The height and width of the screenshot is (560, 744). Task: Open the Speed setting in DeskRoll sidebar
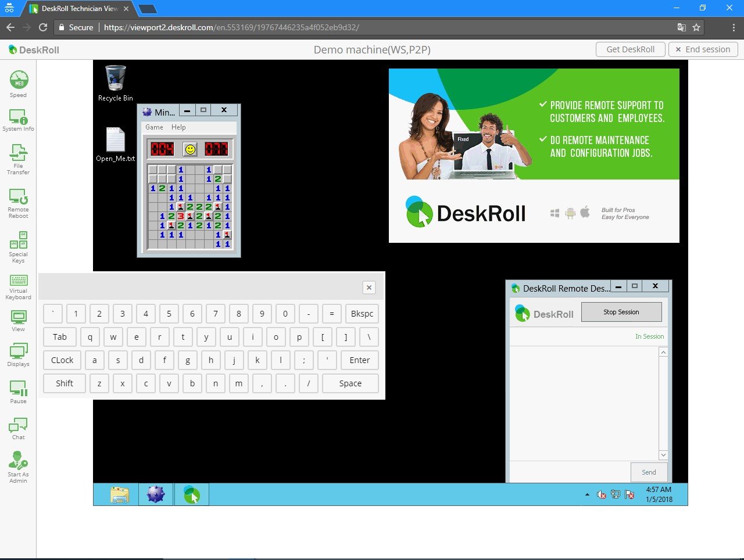tap(19, 84)
